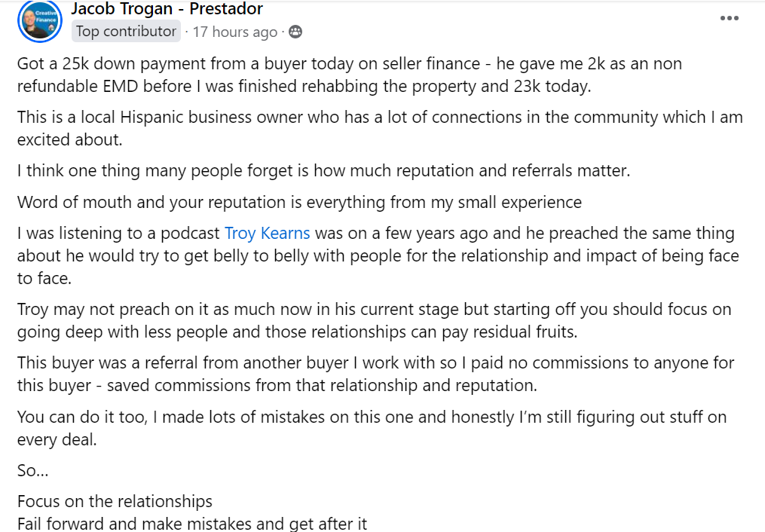The image size is (765, 532).
Task: Click the paragraph about local Hispanic business owner
Action: (380, 128)
